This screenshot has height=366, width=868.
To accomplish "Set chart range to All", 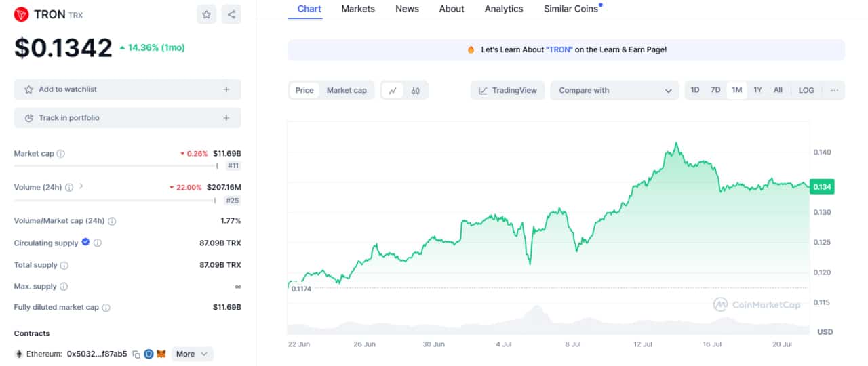I will [x=778, y=90].
